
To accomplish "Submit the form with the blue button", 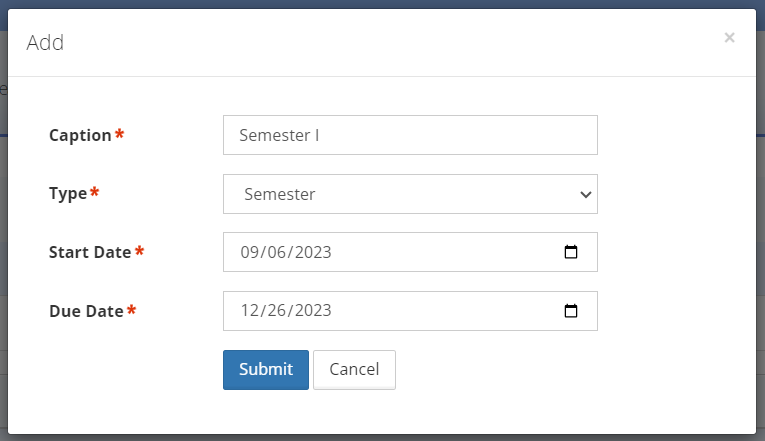I will (x=266, y=370).
